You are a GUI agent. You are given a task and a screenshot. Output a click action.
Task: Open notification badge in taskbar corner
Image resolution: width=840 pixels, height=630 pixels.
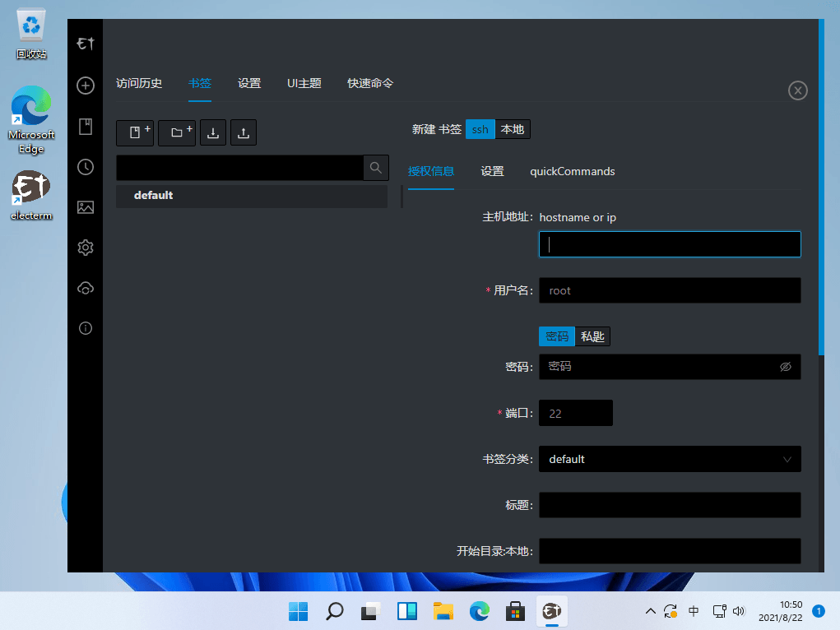click(x=819, y=611)
